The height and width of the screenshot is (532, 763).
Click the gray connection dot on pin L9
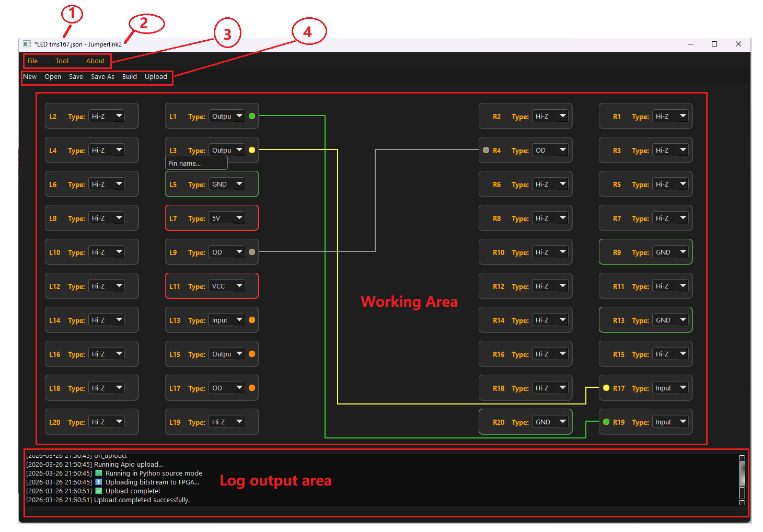click(x=252, y=252)
